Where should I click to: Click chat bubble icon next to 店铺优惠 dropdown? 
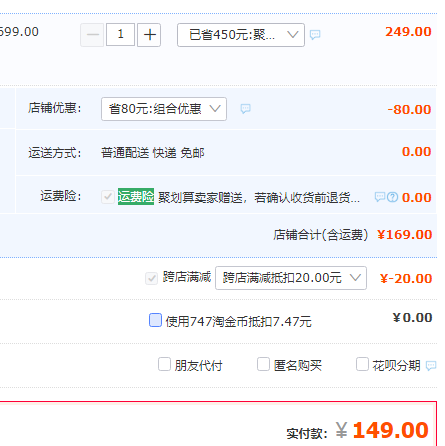246,109
